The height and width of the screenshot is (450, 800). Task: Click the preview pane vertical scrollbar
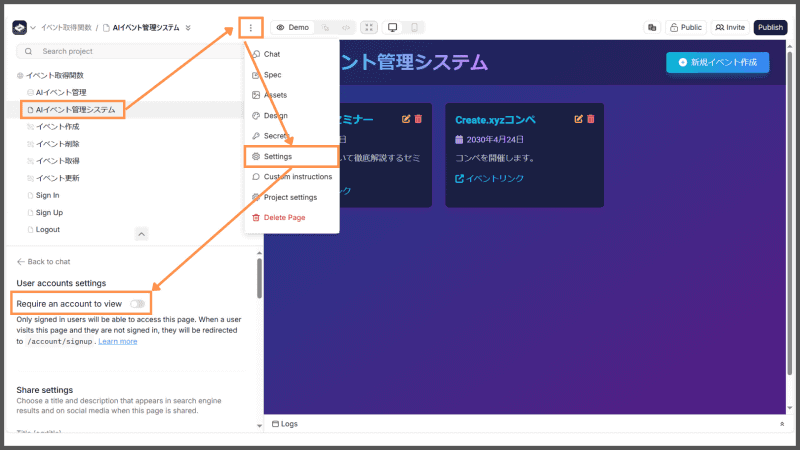[x=790, y=214]
